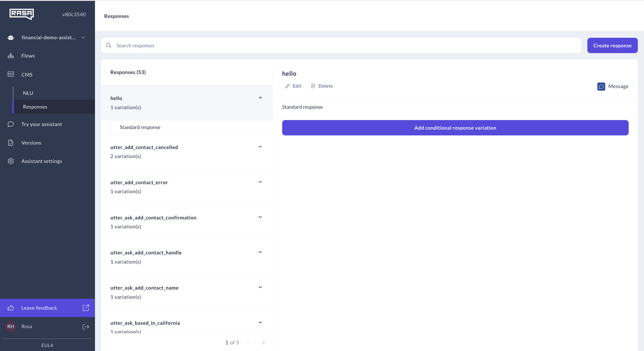Click the Message label in the detail header
Viewport: 644px width, 351px height.
pos(618,86)
